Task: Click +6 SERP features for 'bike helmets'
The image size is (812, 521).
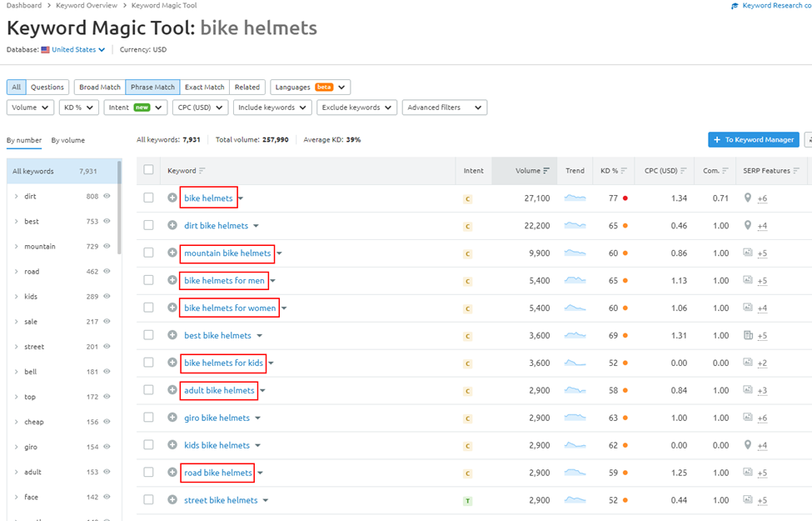Action: click(x=762, y=198)
